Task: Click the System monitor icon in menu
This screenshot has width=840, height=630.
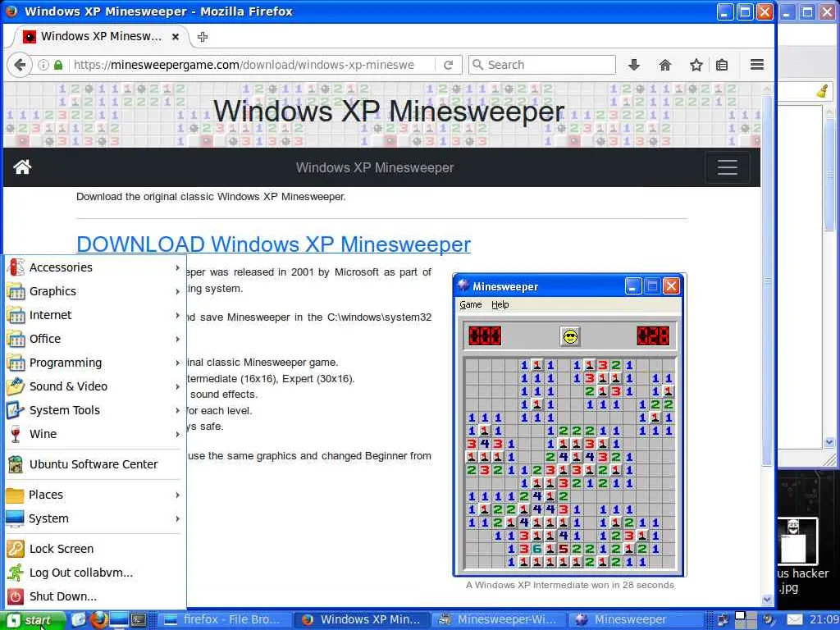Action: [15, 518]
